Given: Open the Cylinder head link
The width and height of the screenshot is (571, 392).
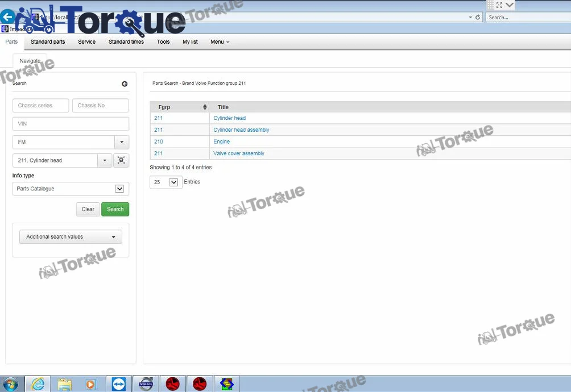Looking at the screenshot, I should tap(229, 118).
